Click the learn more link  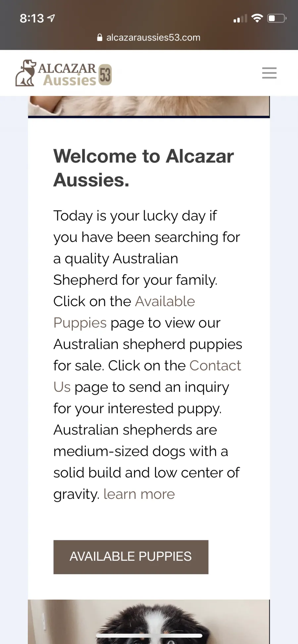[139, 494]
